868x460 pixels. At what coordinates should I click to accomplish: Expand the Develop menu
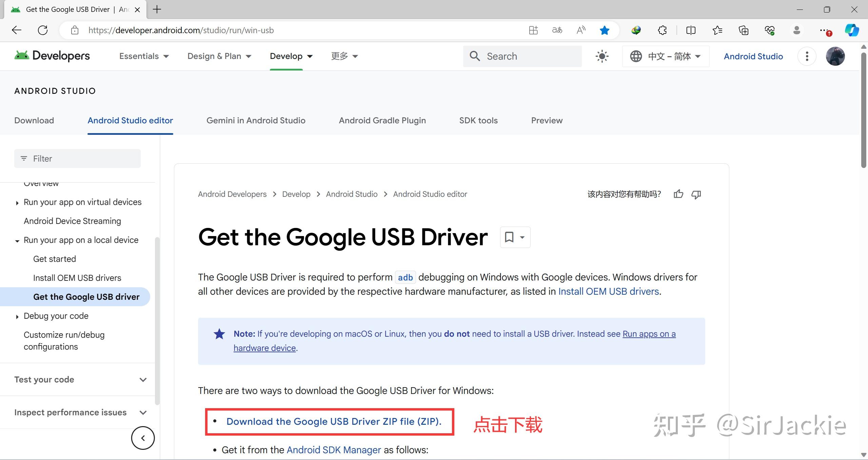point(291,56)
